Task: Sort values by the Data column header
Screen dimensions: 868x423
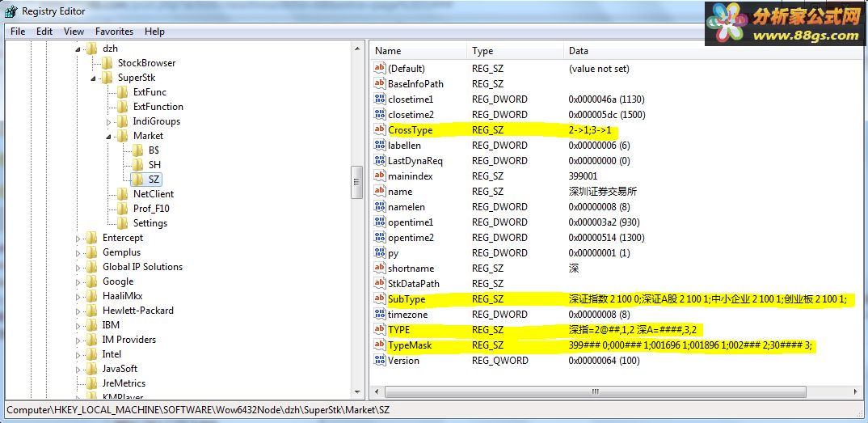Action: click(x=714, y=51)
